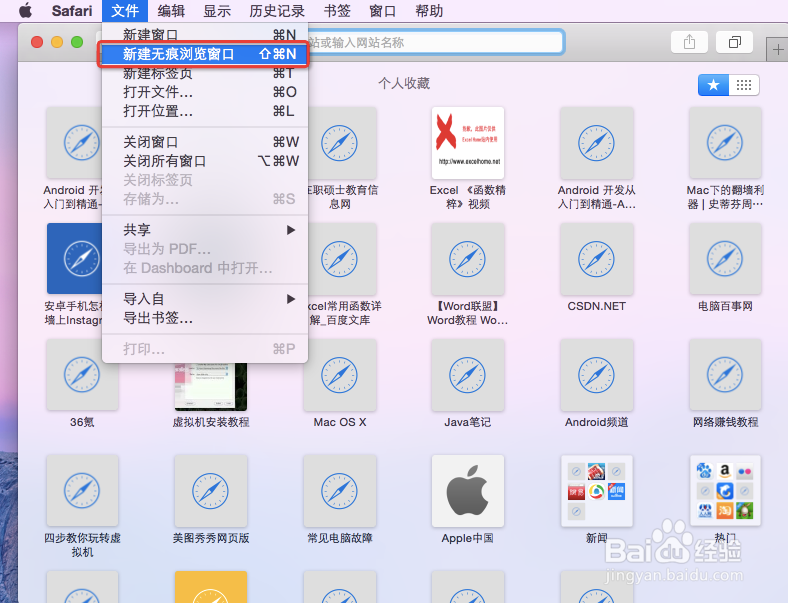Open the 帮助 menu
This screenshot has width=788, height=603.
coord(429,11)
